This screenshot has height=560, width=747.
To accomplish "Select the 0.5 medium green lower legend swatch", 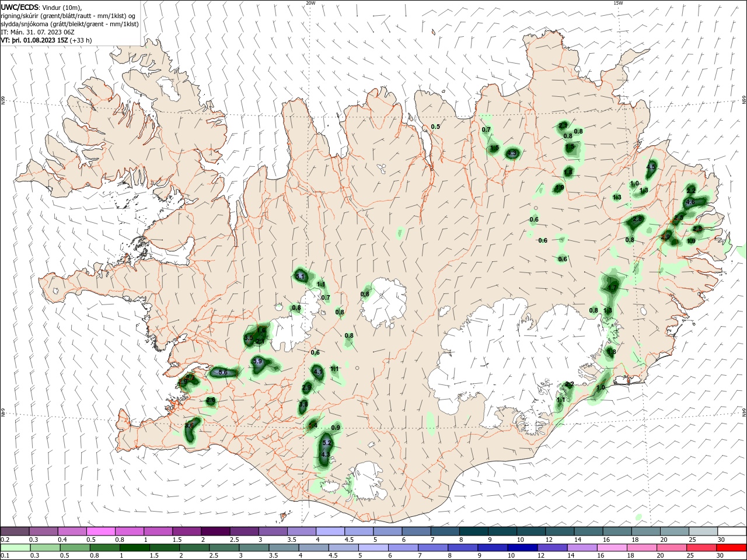I will [75, 548].
